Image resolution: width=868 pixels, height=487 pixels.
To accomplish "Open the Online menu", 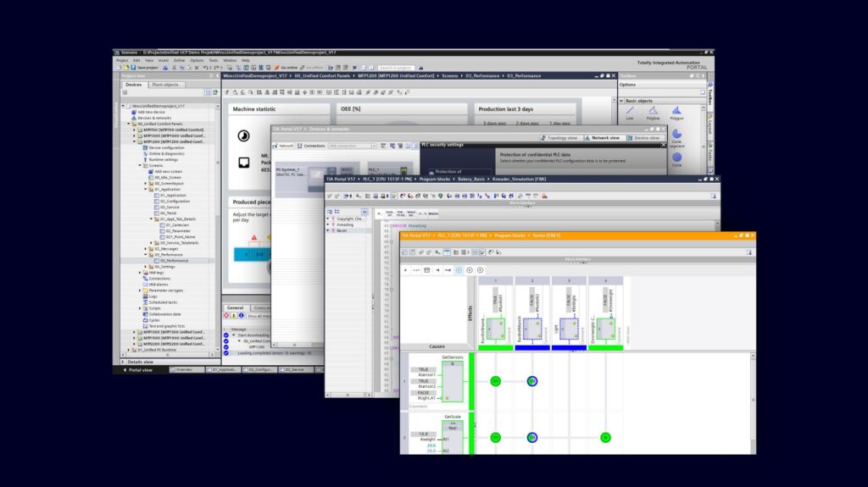I will point(180,60).
